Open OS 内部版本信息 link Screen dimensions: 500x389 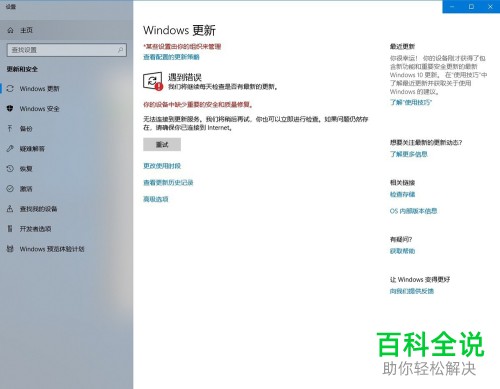(413, 211)
